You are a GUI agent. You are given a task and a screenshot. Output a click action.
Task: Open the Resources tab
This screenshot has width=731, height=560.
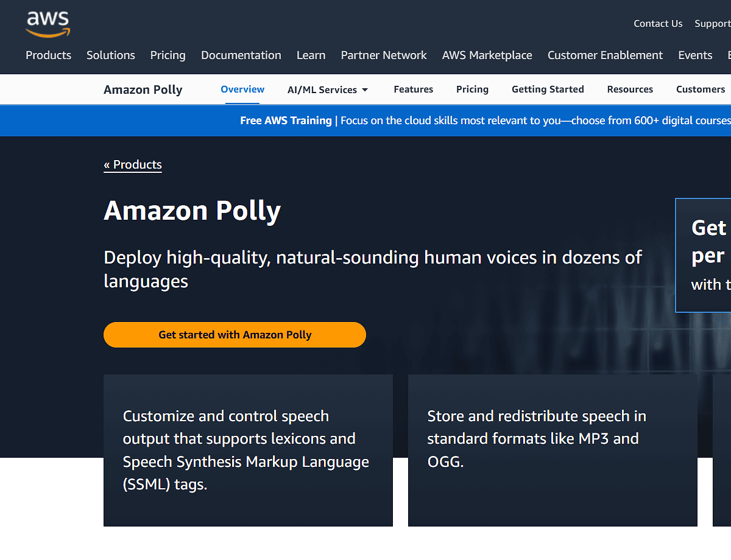(630, 89)
